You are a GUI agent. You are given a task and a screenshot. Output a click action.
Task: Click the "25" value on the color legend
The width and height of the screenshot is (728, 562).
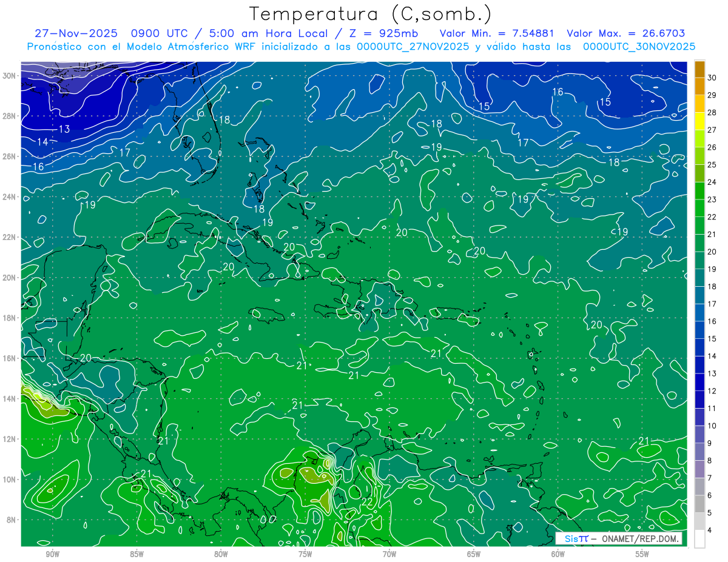click(712, 165)
